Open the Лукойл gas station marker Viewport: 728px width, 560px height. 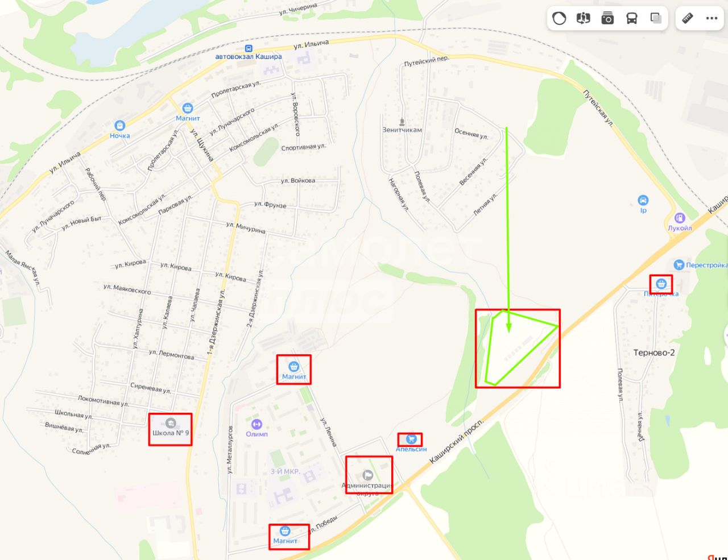click(x=680, y=218)
